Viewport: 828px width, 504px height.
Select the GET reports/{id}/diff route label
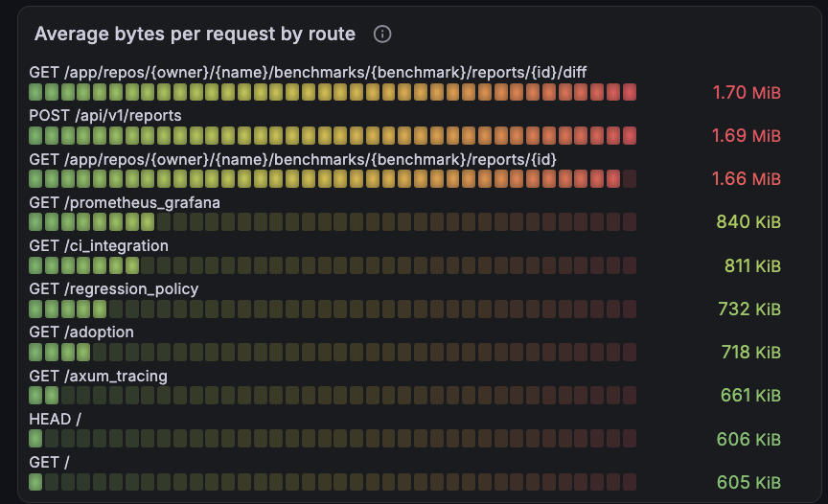click(308, 72)
